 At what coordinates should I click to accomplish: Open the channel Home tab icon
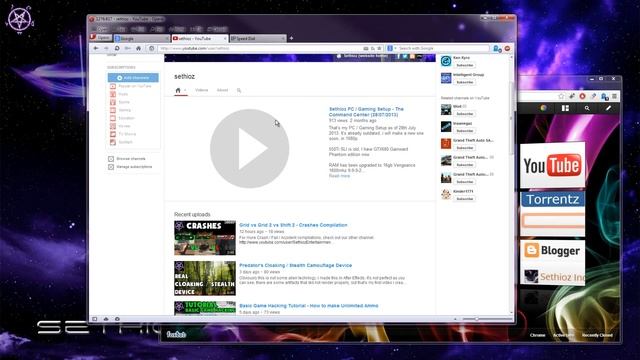(x=178, y=90)
